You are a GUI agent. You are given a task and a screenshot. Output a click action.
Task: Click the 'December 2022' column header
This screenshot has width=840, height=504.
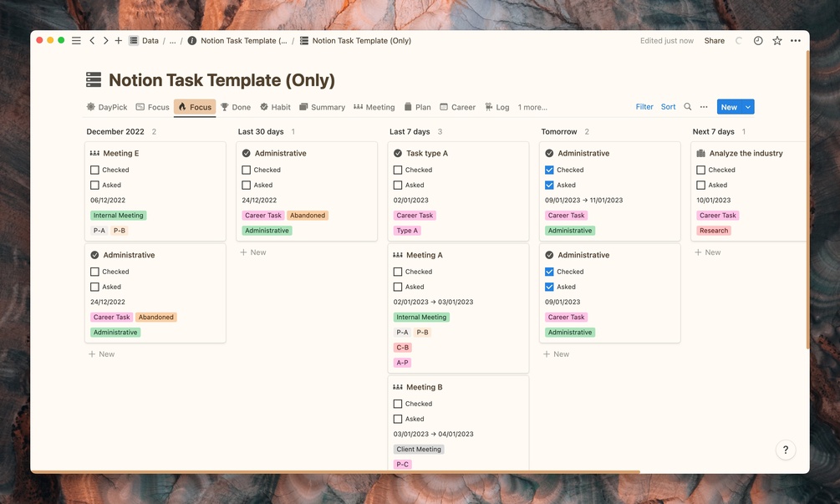(x=115, y=132)
